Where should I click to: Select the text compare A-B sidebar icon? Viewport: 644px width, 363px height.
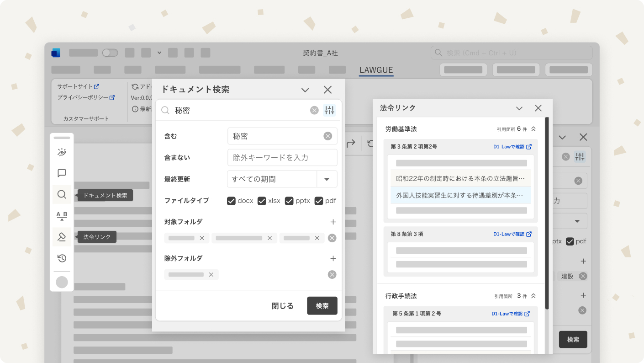tap(62, 216)
